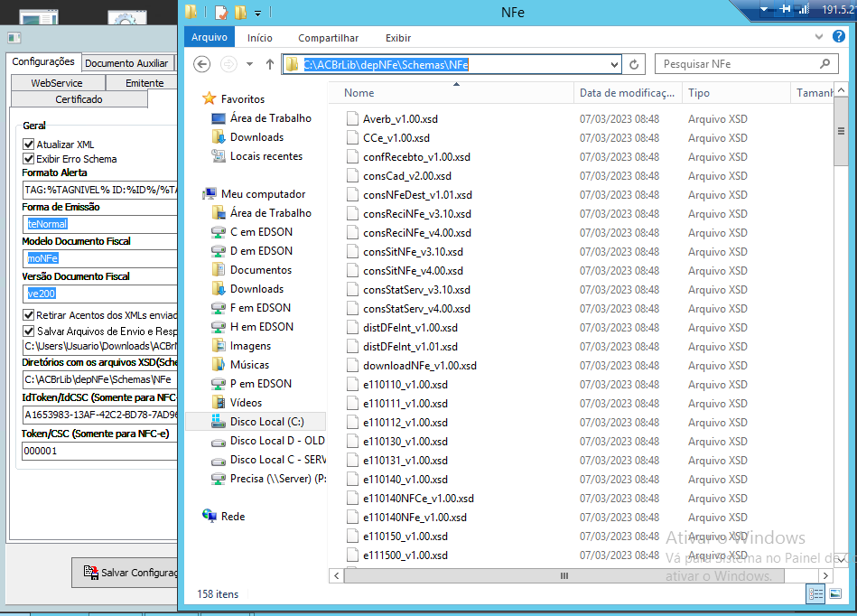The width and height of the screenshot is (857, 616).
Task: Go up one folder level
Action: [x=269, y=64]
